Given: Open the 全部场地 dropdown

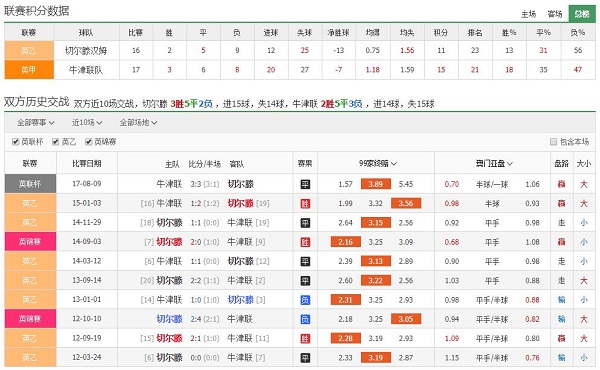Looking at the screenshot, I should pos(138,123).
